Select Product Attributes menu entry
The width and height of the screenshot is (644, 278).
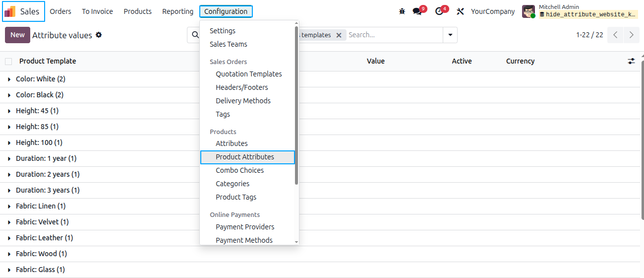247,157
